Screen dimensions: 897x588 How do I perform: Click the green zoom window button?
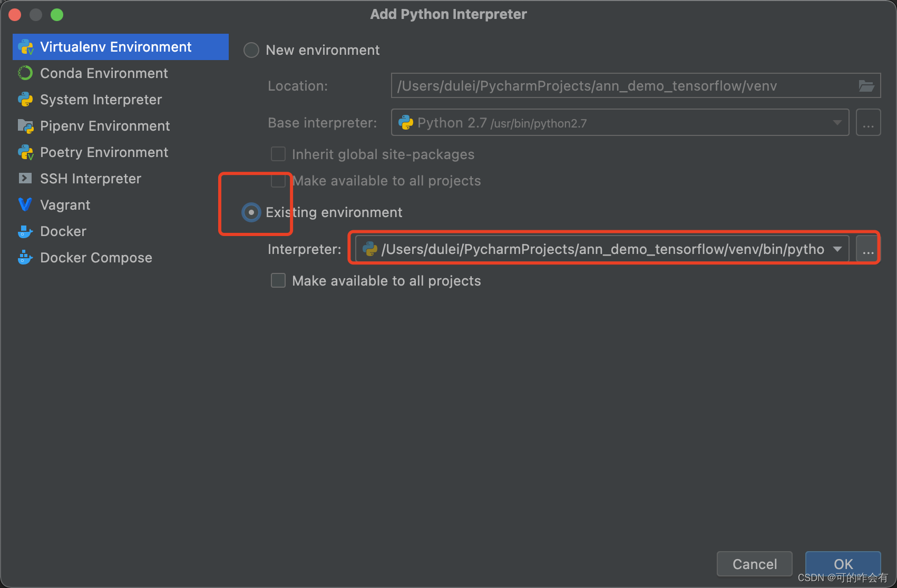pos(57,15)
